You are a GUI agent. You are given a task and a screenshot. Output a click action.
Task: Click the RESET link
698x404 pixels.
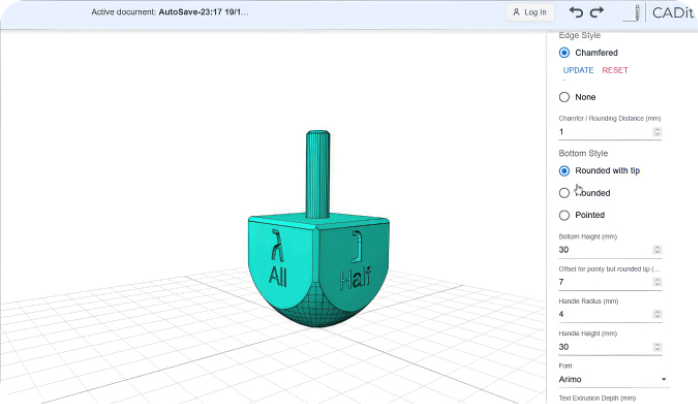[615, 70]
